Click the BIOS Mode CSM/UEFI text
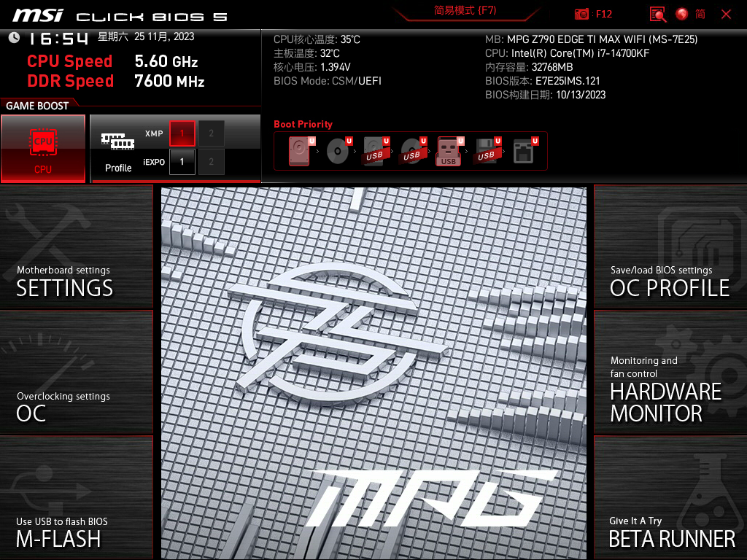This screenshot has height=560, width=747. tap(328, 81)
